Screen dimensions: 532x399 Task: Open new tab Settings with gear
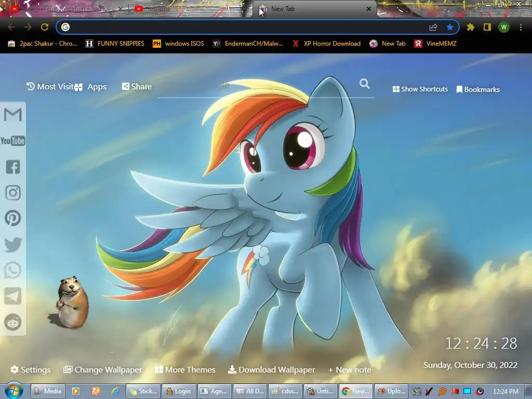(x=31, y=369)
